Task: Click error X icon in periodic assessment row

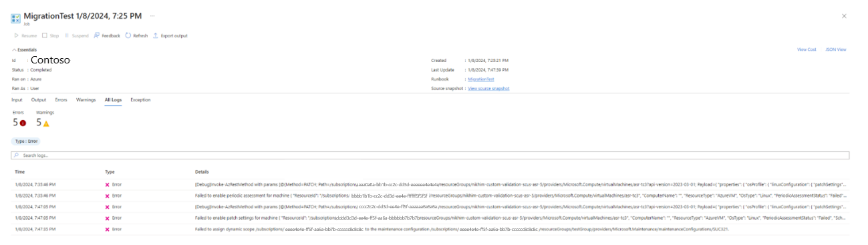Action: click(107, 196)
